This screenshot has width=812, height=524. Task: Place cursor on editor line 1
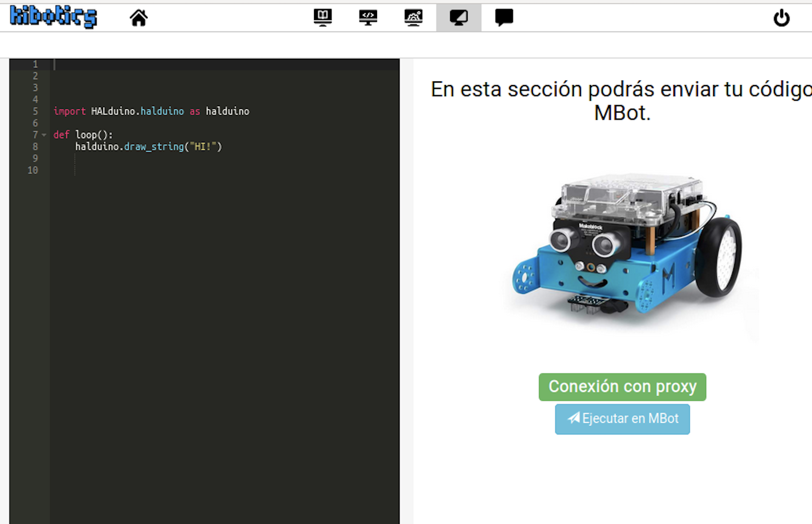point(224,64)
